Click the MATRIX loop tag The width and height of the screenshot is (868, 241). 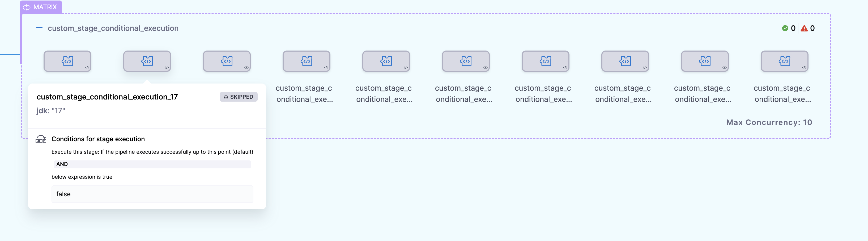point(40,7)
